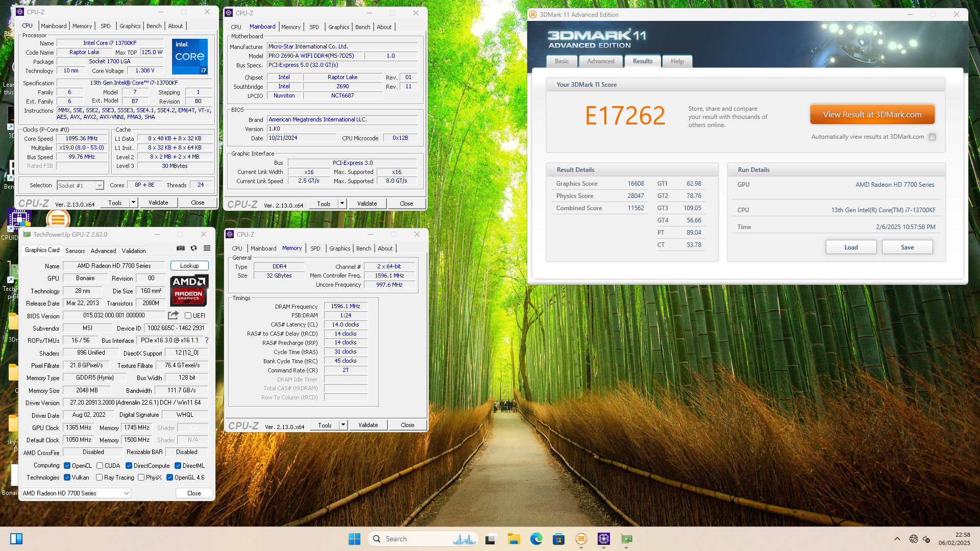Open the AMD Radeon HD 7700 Series GPU selector
Viewport: 980px width, 551px height.
(76, 493)
